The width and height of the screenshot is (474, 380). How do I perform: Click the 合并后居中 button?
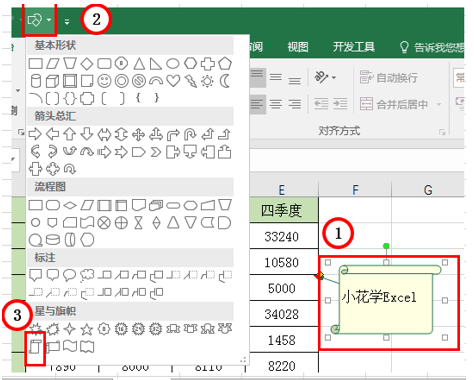click(394, 104)
